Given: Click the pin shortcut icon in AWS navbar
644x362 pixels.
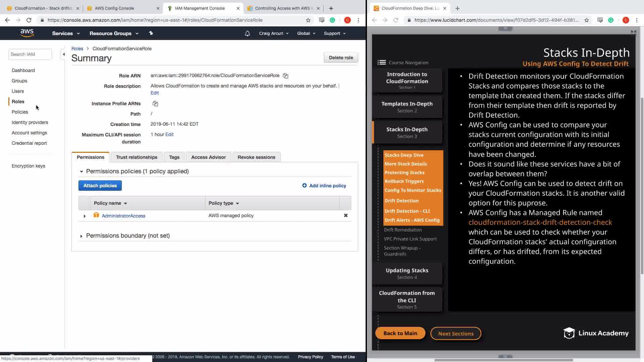Looking at the screenshot, I should pos(151,33).
